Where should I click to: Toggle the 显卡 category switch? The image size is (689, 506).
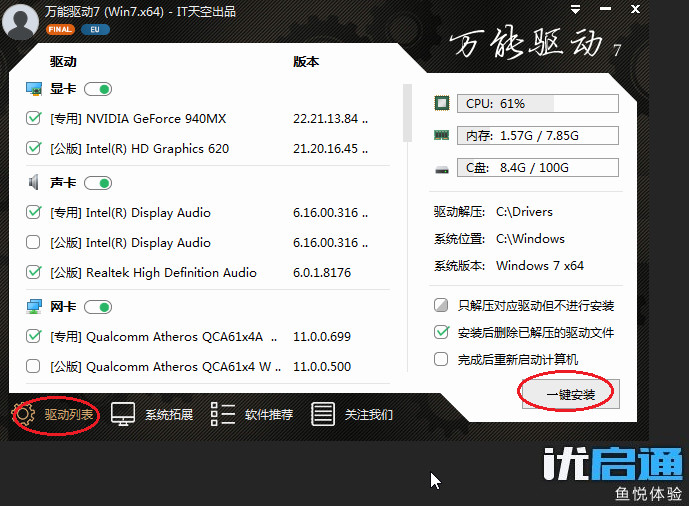point(98,89)
